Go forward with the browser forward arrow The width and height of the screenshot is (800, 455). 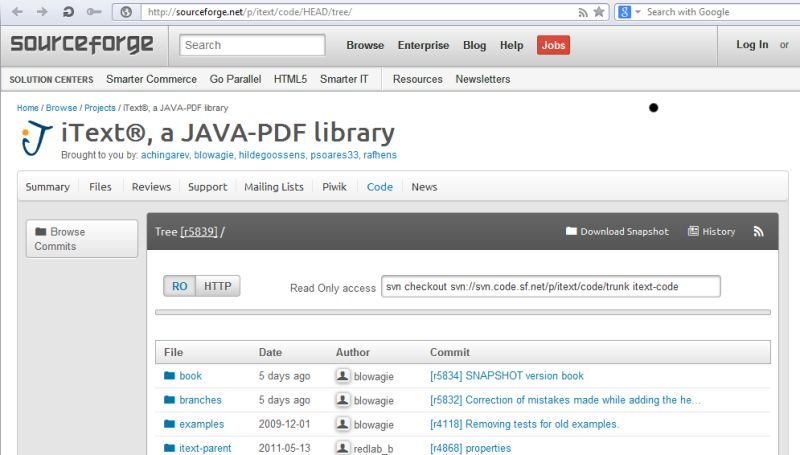[42, 11]
